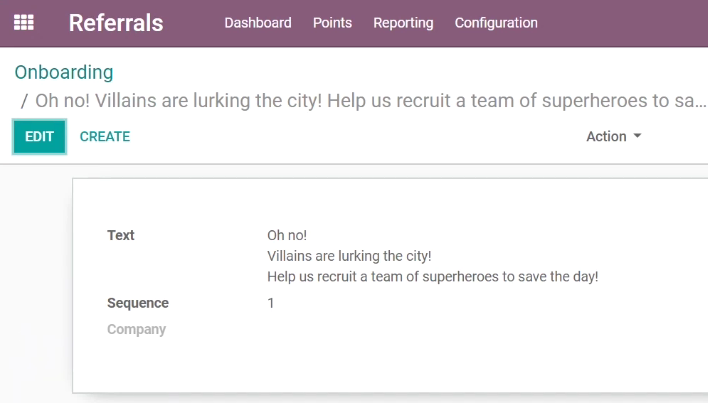708x403 pixels.
Task: Click the Text field label
Action: [121, 235]
